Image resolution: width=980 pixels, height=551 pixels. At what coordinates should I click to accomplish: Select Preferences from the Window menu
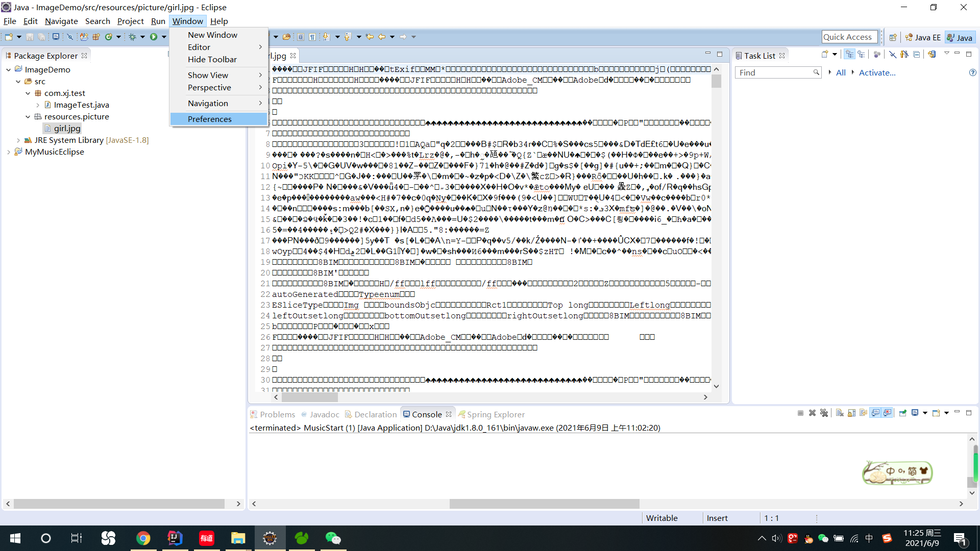(209, 119)
